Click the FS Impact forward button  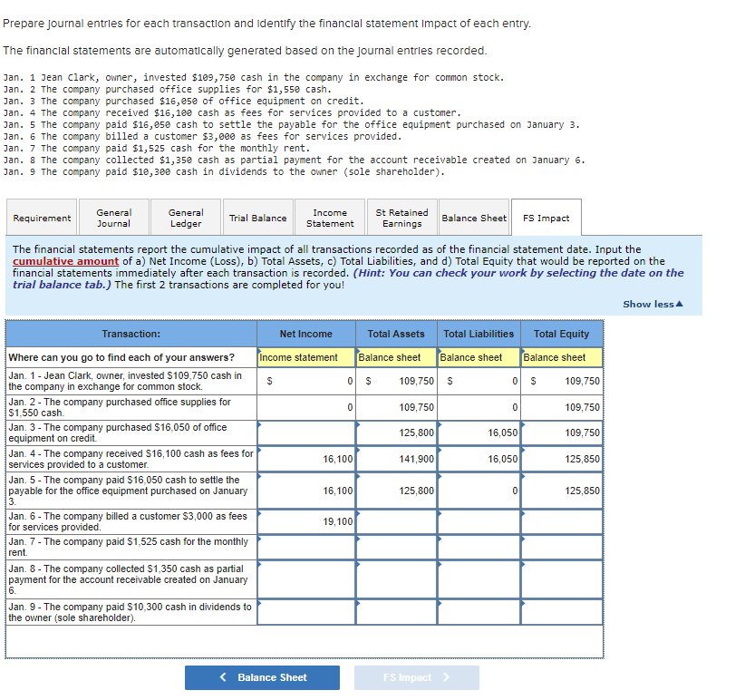tap(416, 677)
